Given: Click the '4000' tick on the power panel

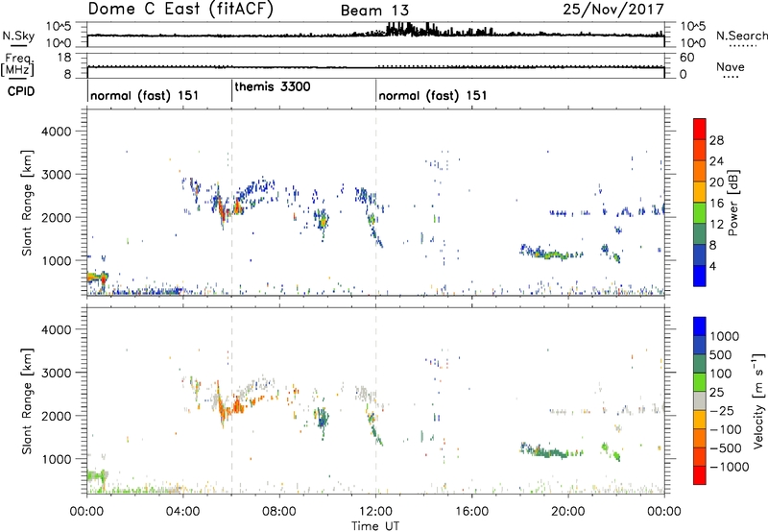Looking at the screenshot, I should pos(56,132).
